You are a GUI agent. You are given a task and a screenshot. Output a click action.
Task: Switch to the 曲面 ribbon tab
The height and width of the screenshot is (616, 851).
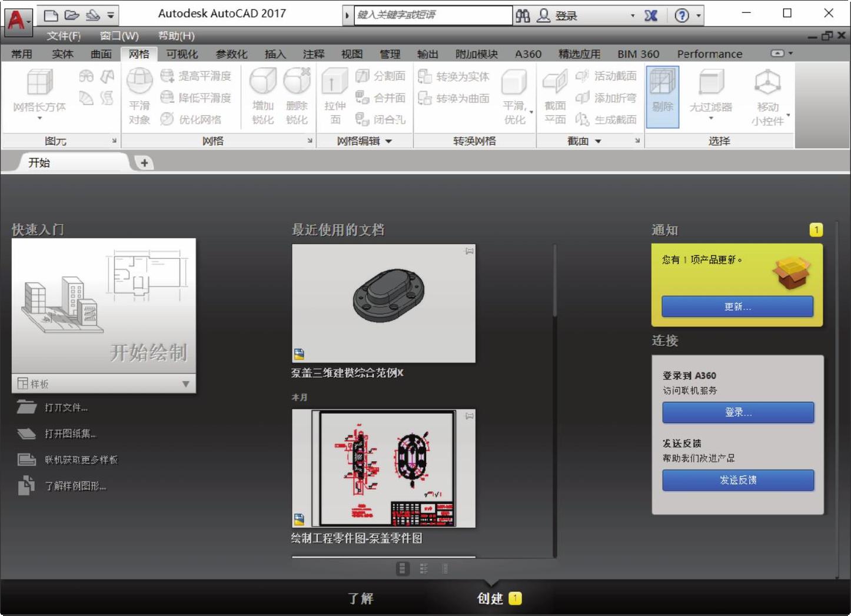[x=101, y=54]
